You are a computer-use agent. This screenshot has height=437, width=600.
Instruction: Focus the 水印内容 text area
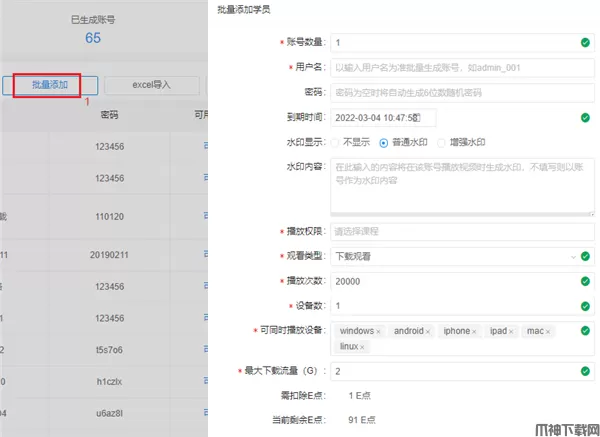click(x=455, y=182)
